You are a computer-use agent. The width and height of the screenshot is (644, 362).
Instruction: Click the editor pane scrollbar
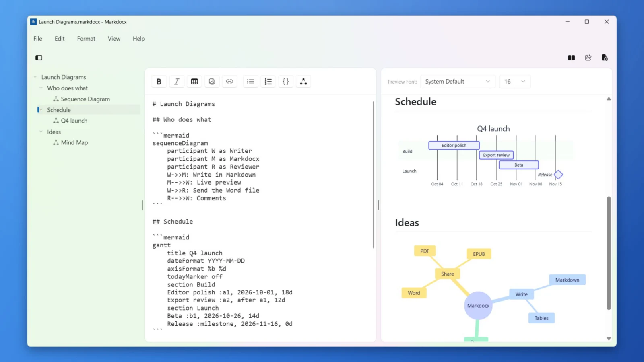click(373, 175)
